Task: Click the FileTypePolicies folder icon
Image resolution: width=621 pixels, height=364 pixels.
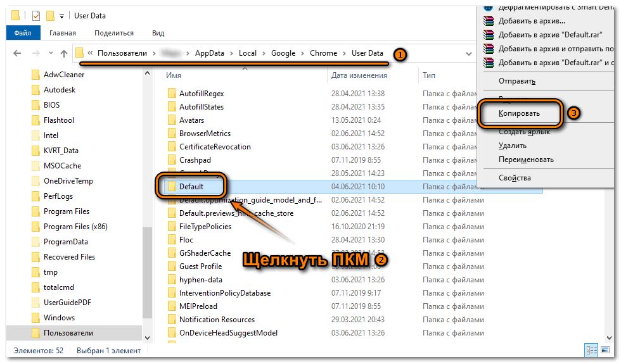Action: (172, 227)
